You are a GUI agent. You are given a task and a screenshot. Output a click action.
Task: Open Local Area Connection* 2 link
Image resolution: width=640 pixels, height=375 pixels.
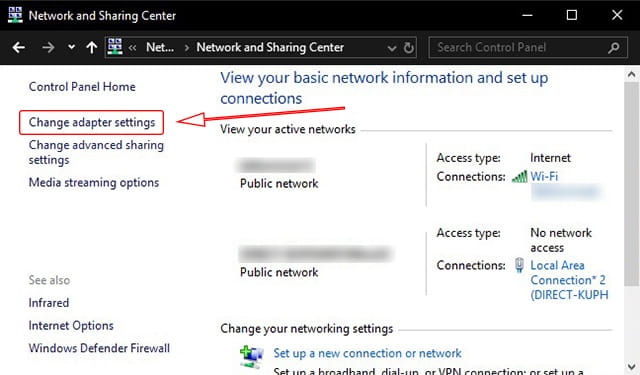click(x=569, y=280)
